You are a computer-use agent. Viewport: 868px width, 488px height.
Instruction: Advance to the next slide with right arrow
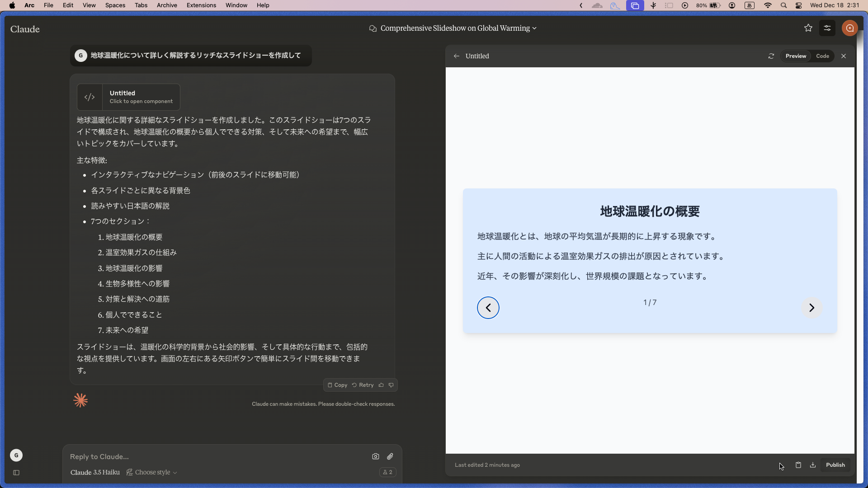click(812, 308)
